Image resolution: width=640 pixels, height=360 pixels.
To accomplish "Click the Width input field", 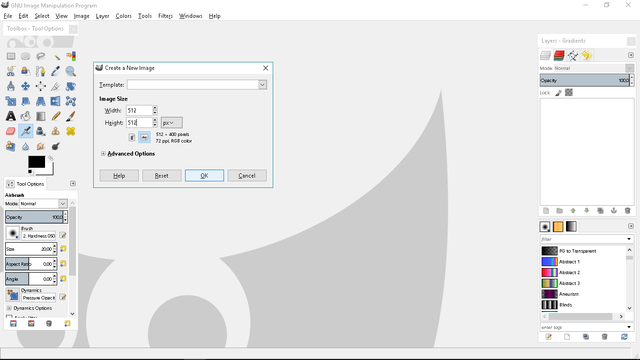I will pyautogui.click(x=139, y=110).
